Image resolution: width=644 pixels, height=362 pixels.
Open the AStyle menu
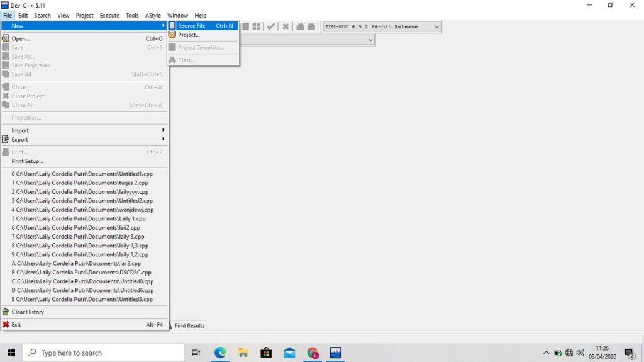click(x=153, y=15)
